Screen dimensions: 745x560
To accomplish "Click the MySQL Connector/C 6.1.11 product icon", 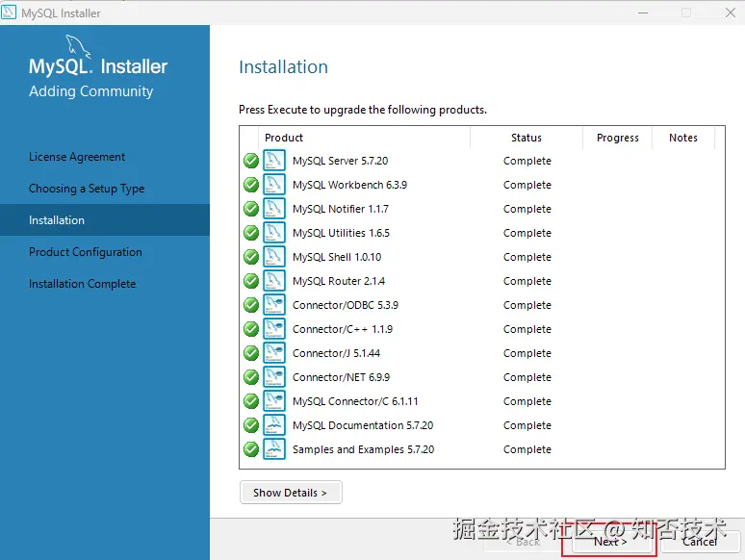I will tap(274, 401).
